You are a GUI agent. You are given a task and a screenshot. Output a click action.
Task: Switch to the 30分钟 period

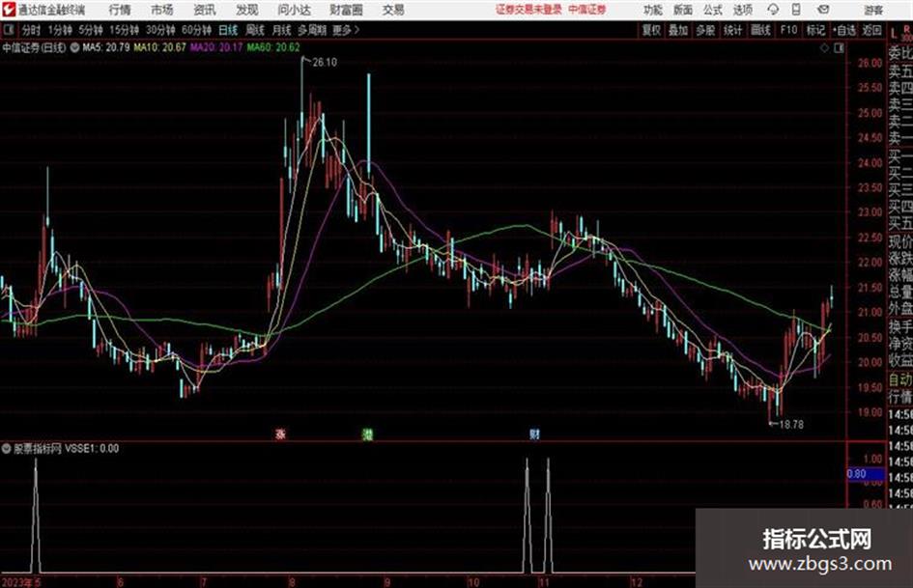(160, 30)
